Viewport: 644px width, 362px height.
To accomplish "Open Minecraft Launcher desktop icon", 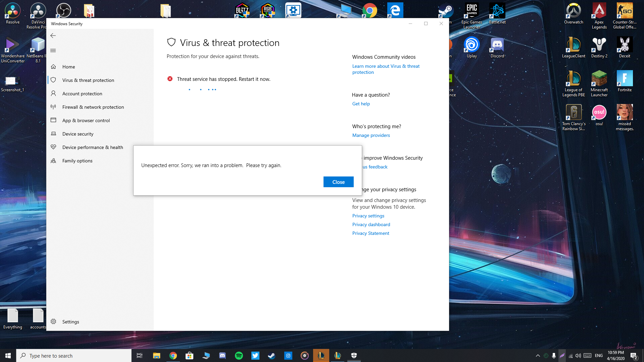I will point(599,84).
